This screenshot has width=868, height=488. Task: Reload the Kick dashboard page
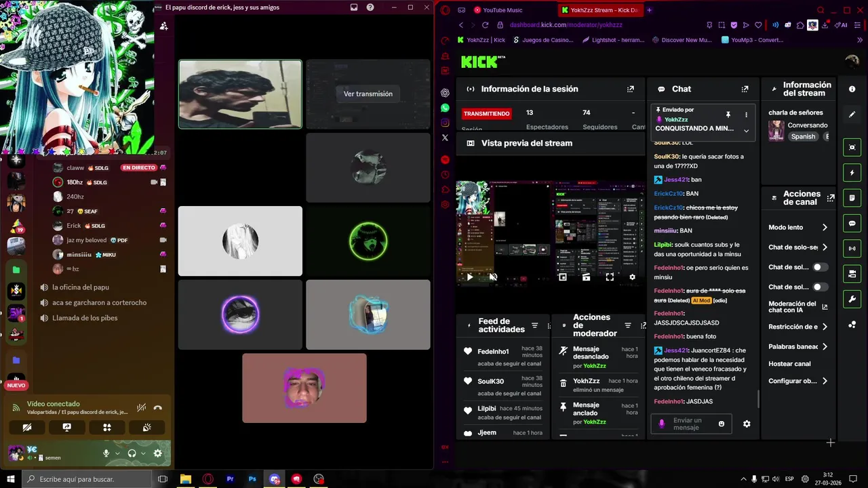tap(486, 25)
